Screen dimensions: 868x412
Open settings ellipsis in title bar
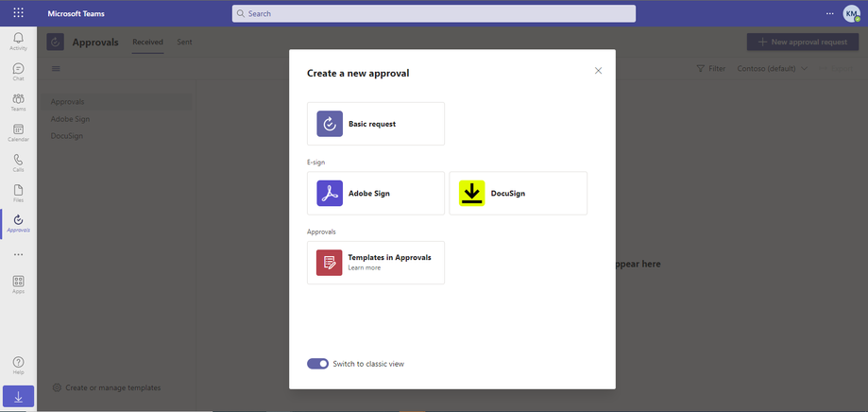(830, 13)
